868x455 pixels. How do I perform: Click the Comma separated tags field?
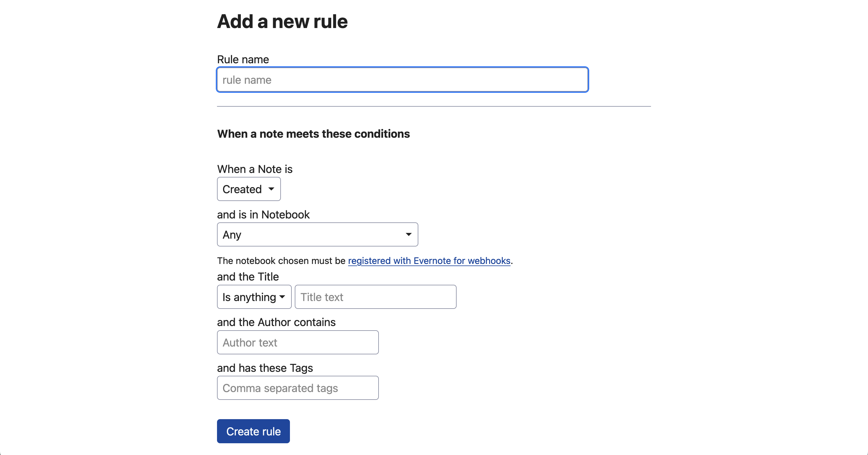point(297,388)
